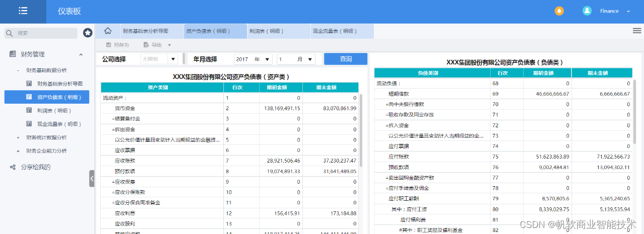
Task: Open favorites via the star icon
Action: 88,33
